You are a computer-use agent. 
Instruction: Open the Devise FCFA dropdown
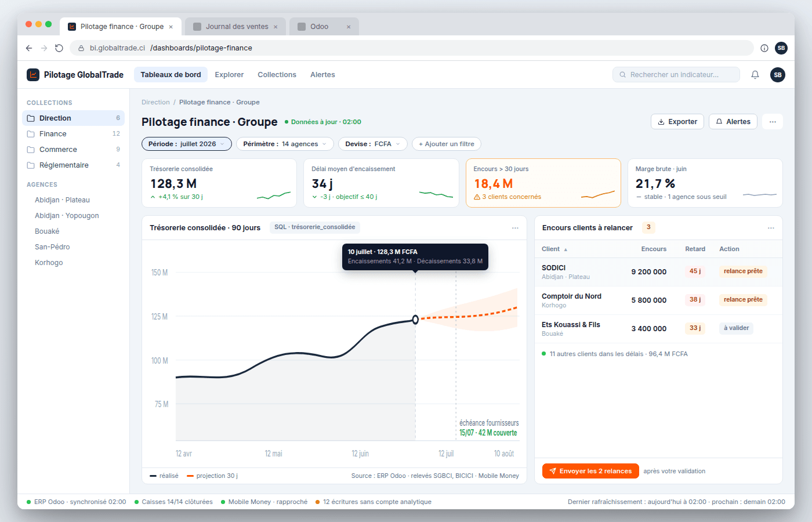[x=372, y=144]
